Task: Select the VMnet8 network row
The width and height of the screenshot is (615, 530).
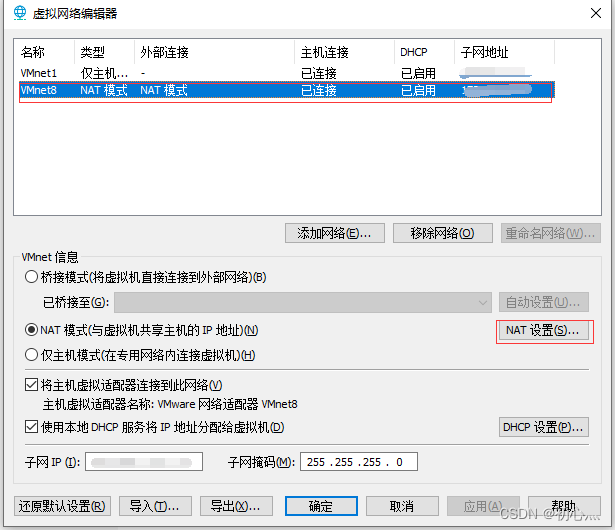Action: [287, 90]
